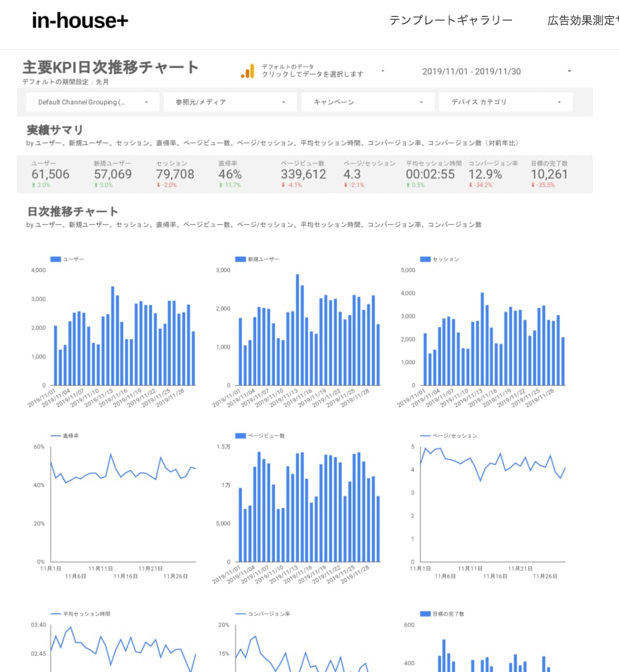Open the デフォルトのデータ selector dropdown
Image resolution: width=619 pixels, height=672 pixels.
pos(312,71)
